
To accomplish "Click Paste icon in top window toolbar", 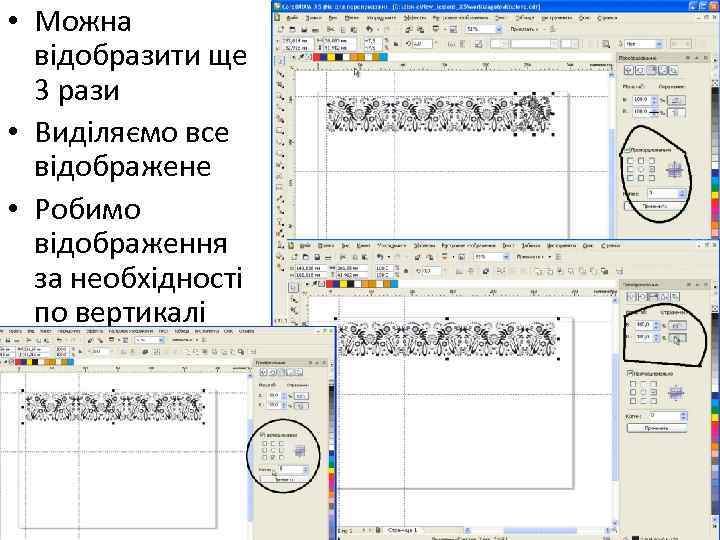I will [x=354, y=29].
